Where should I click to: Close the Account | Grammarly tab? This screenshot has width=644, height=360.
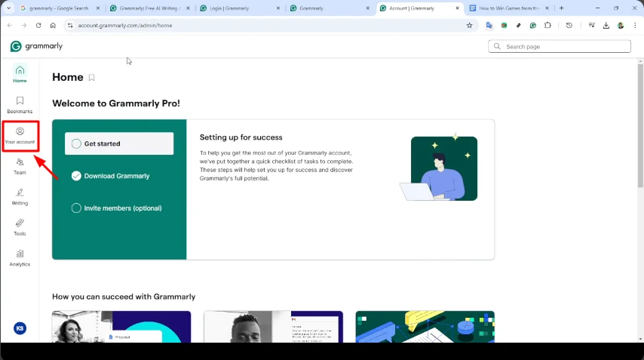[457, 8]
